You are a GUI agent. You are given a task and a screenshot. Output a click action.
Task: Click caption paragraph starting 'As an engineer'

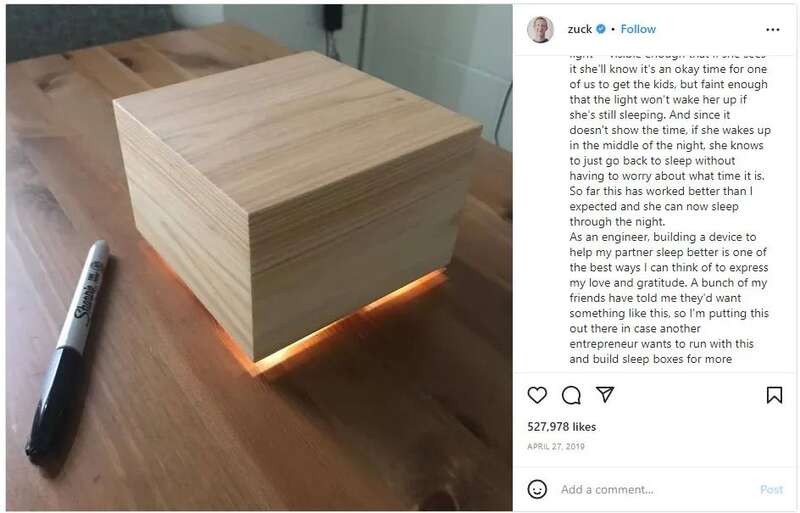(x=669, y=298)
